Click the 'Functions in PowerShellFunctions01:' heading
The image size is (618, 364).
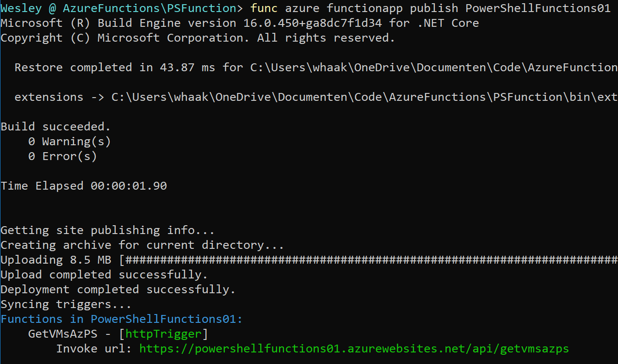pos(122,319)
